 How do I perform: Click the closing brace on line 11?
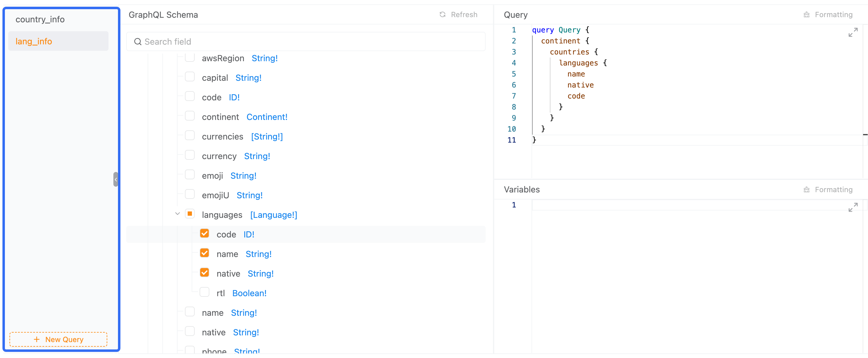point(534,140)
